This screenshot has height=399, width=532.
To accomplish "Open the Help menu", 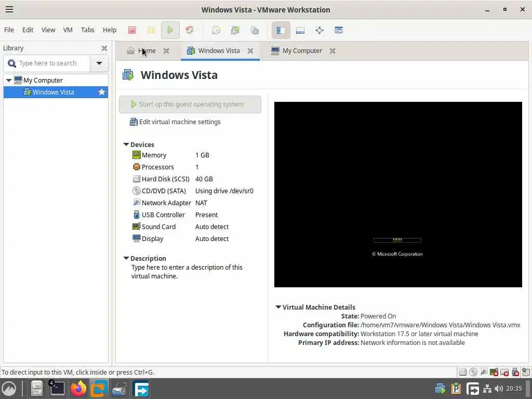I will point(110,30).
